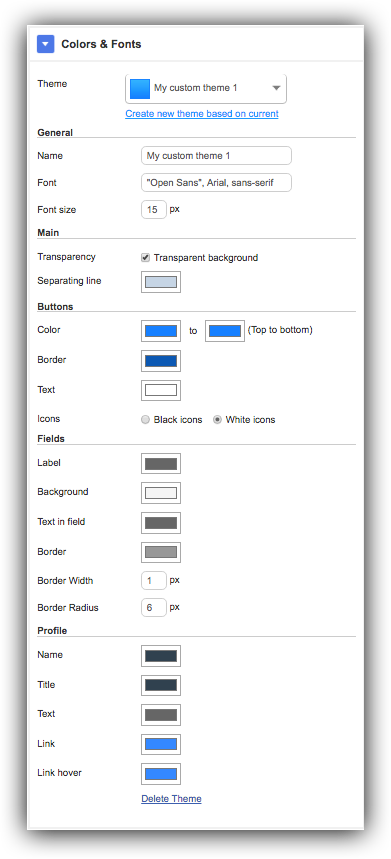This screenshot has height=859, width=391.
Task: Click the Colors & Fonts header title
Action: coord(101,44)
